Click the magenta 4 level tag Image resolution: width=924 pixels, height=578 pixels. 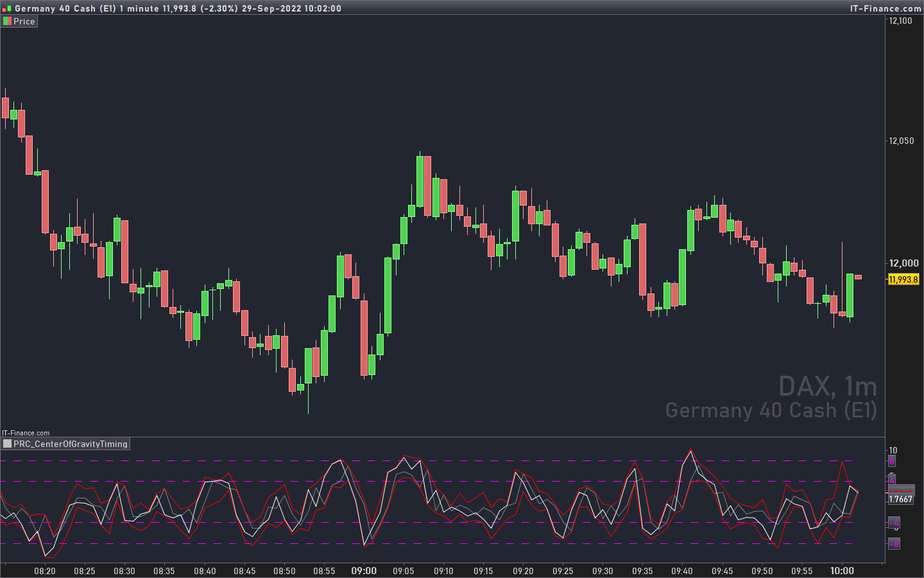coord(892,480)
